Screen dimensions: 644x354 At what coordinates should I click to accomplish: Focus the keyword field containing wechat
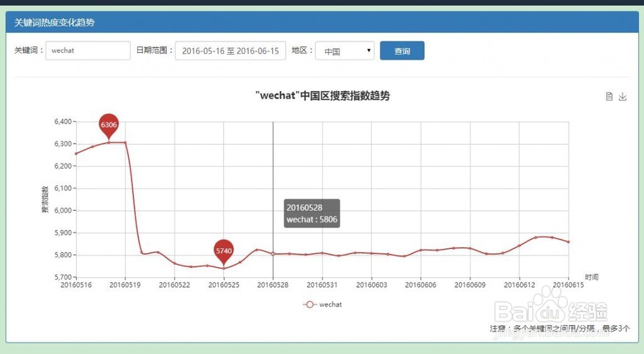(88, 50)
